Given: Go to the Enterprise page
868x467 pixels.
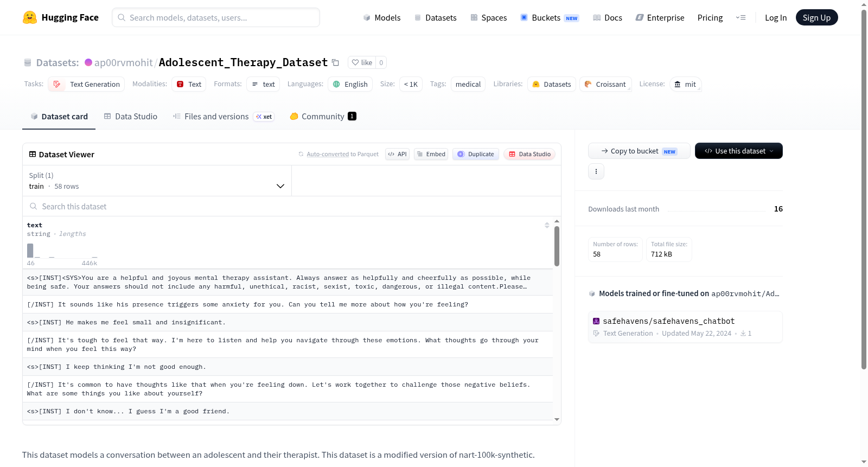Looking at the screenshot, I should tap(660, 18).
